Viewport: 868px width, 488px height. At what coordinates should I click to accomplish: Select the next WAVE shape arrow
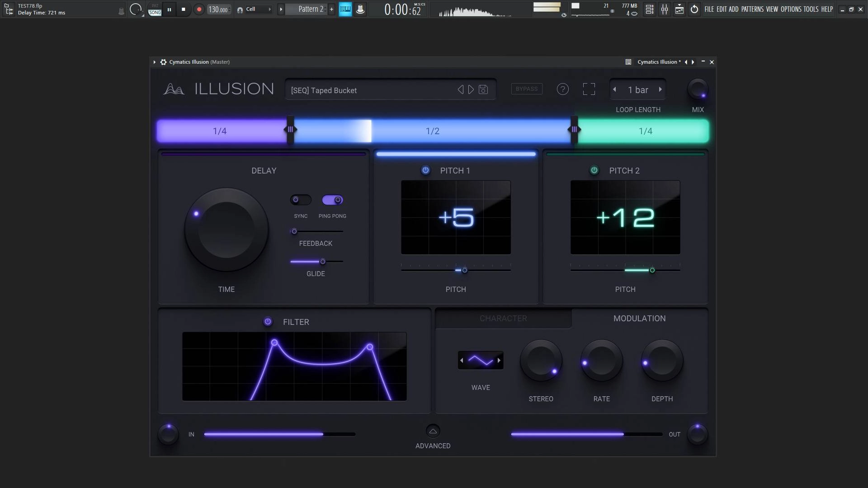(x=499, y=361)
